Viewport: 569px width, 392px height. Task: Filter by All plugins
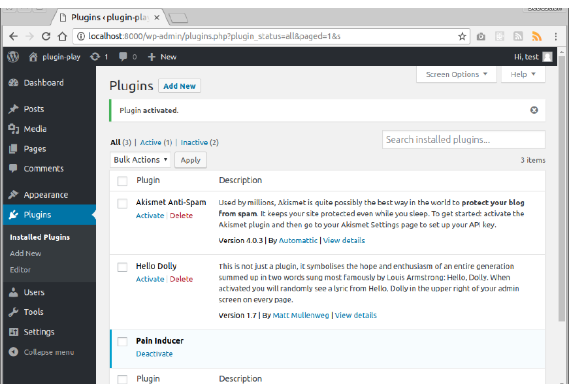pyautogui.click(x=116, y=142)
